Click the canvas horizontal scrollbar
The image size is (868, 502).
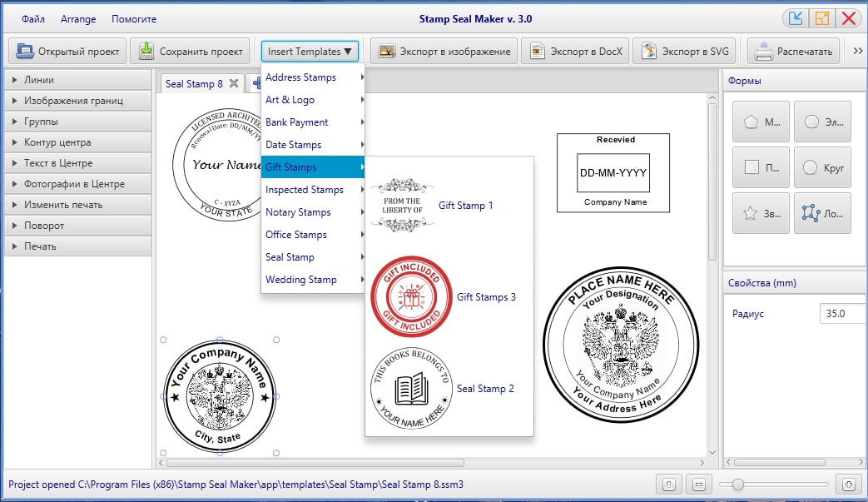click(315, 463)
